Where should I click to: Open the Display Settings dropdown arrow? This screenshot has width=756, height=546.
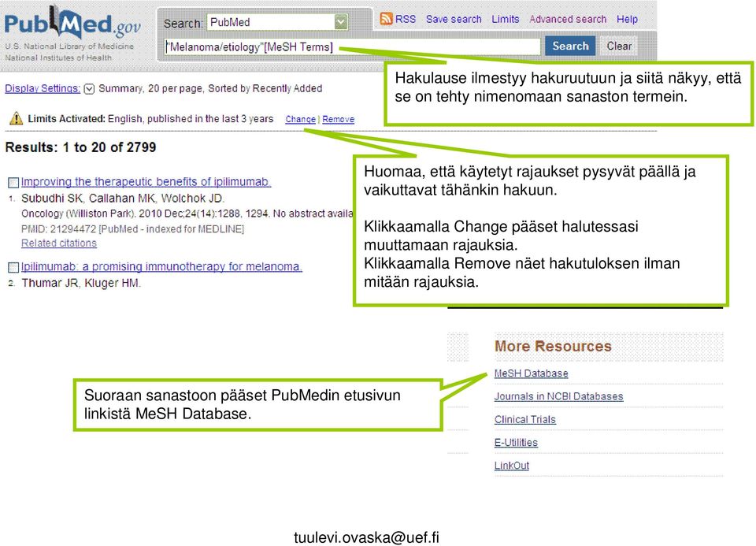pos(89,89)
